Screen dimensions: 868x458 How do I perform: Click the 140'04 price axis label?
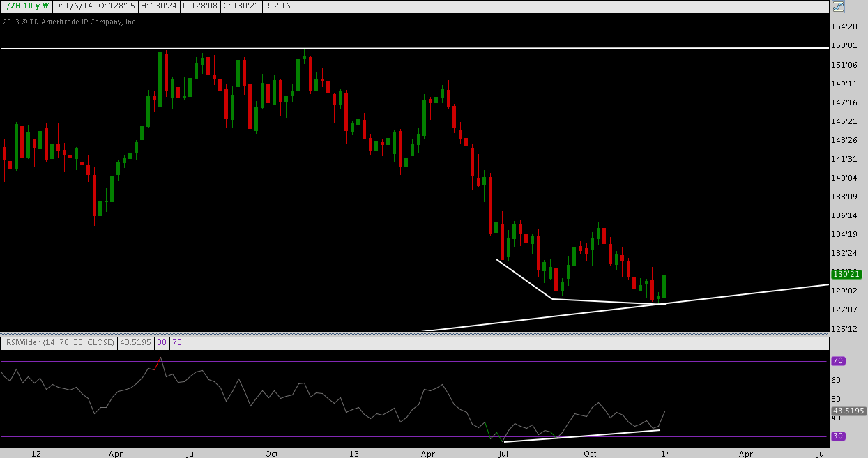[844, 178]
